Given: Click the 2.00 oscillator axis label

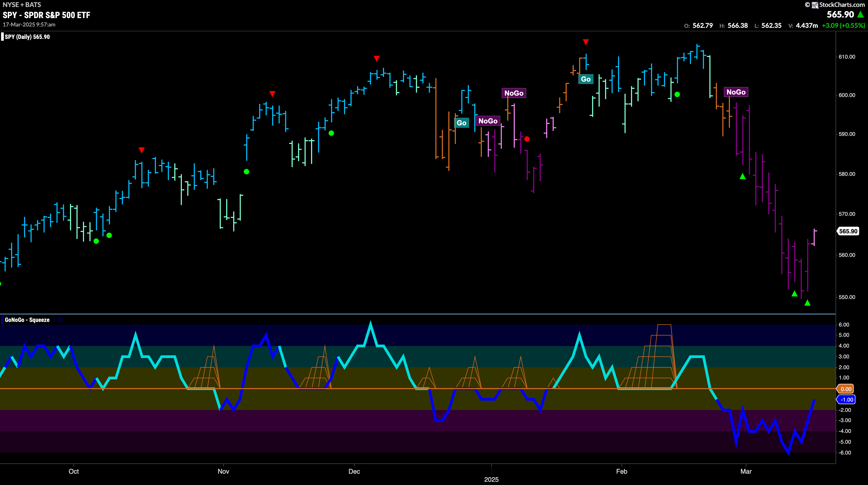Looking at the screenshot, I should tap(844, 367).
